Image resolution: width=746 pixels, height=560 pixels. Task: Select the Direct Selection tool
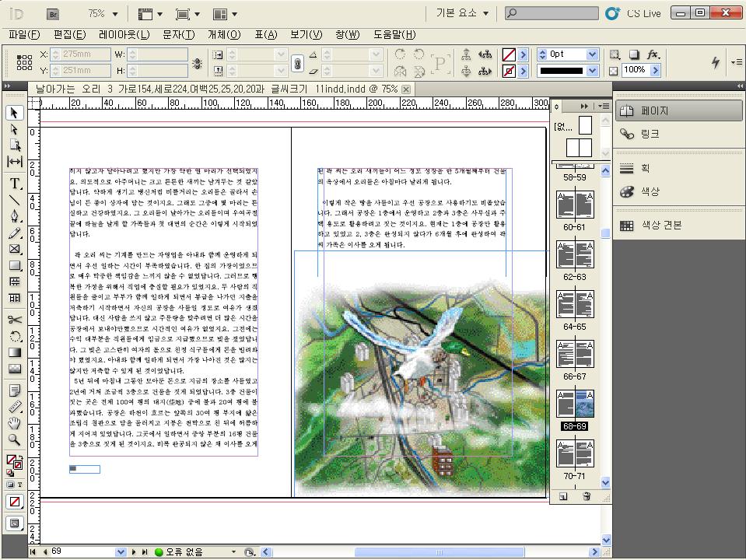(x=15, y=128)
